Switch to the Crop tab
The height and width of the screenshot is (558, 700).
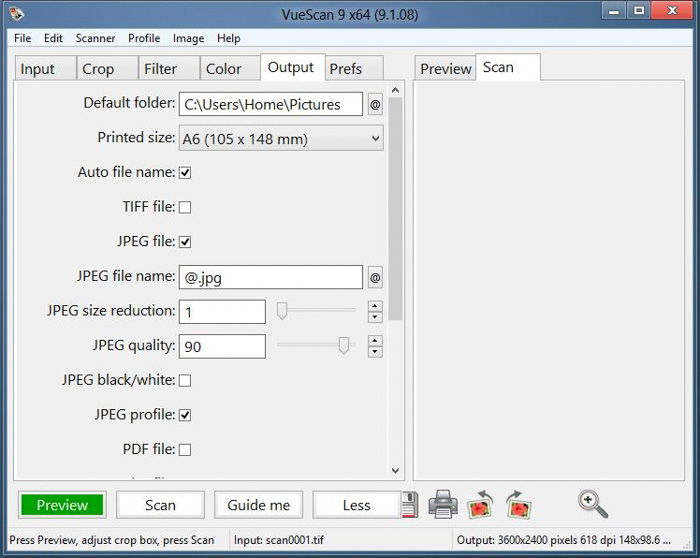click(107, 68)
